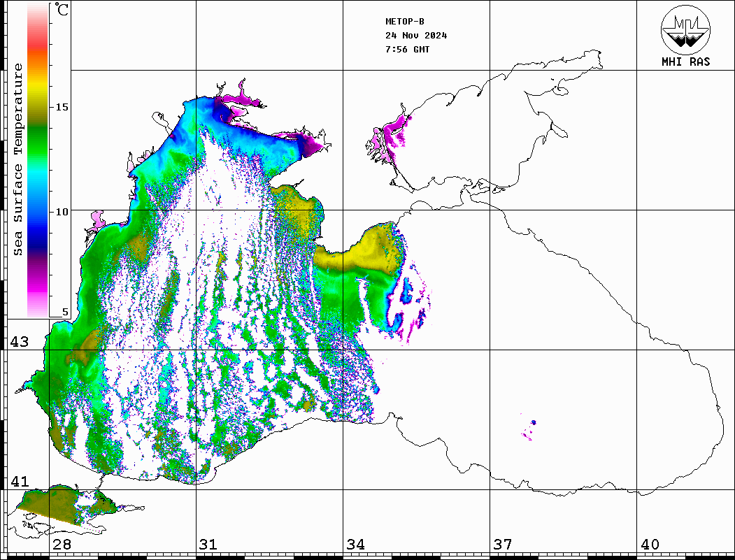
Task: Click the '24 Nov 2024' date text
Action: [416, 36]
